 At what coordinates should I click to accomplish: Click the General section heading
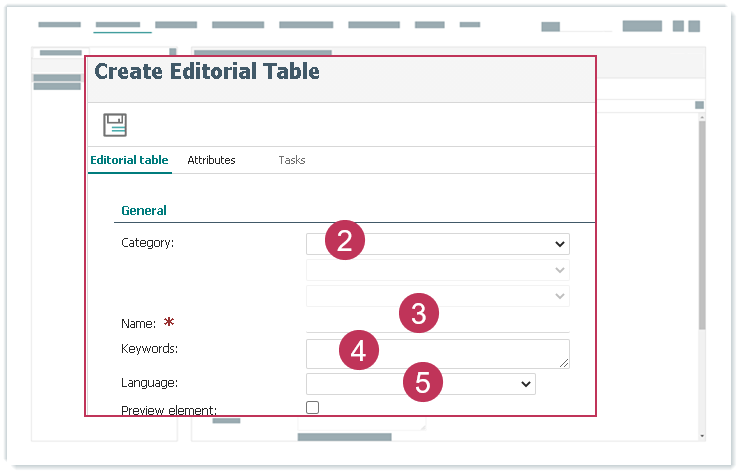[x=144, y=211]
